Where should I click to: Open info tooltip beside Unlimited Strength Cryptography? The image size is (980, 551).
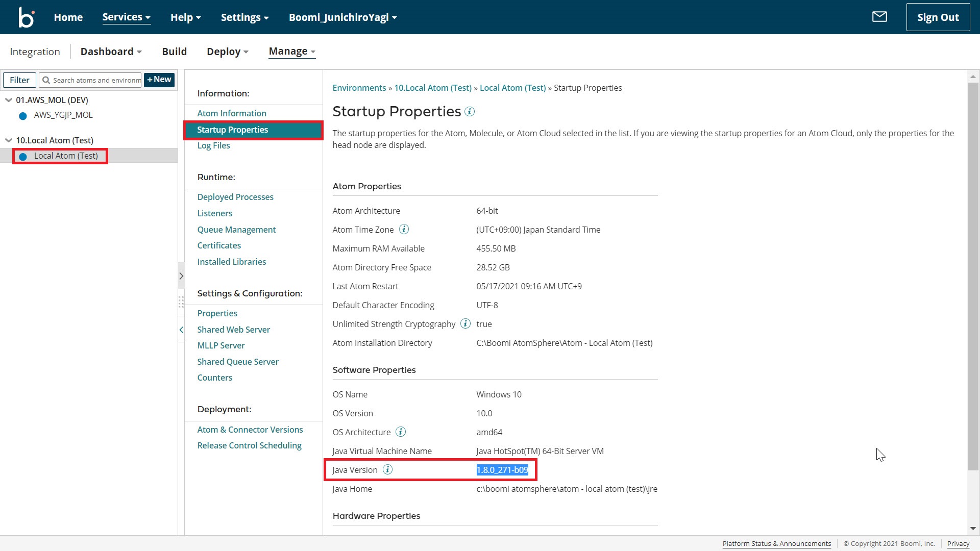pyautogui.click(x=465, y=323)
